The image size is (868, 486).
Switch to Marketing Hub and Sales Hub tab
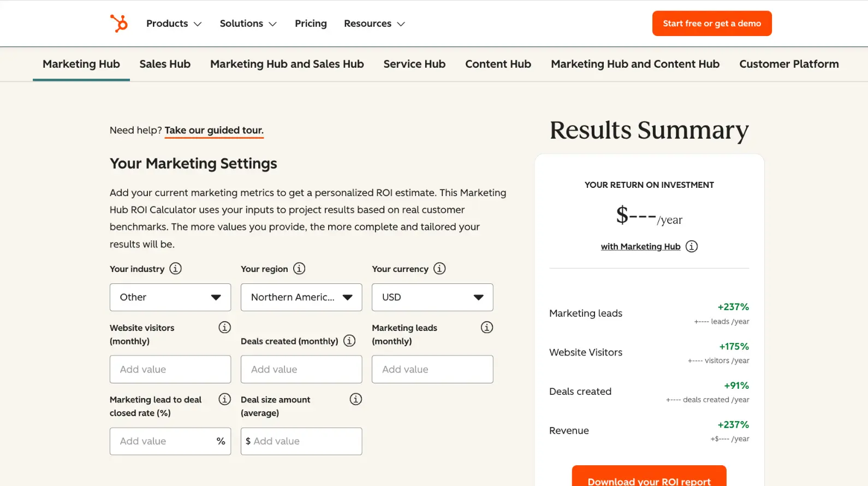(287, 64)
